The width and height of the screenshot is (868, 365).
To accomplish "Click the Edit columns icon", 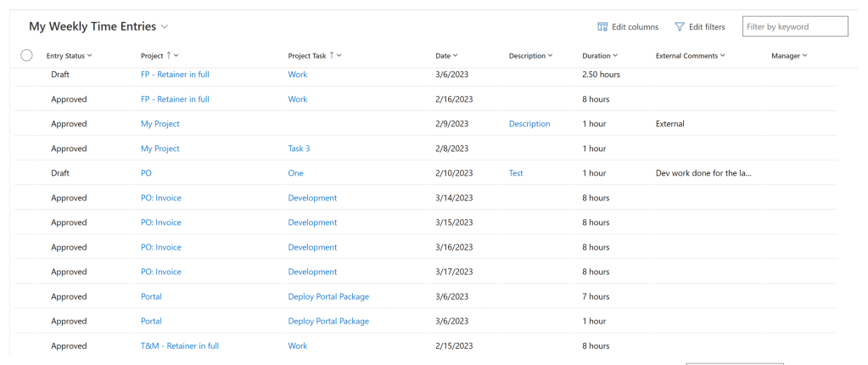I will (602, 27).
